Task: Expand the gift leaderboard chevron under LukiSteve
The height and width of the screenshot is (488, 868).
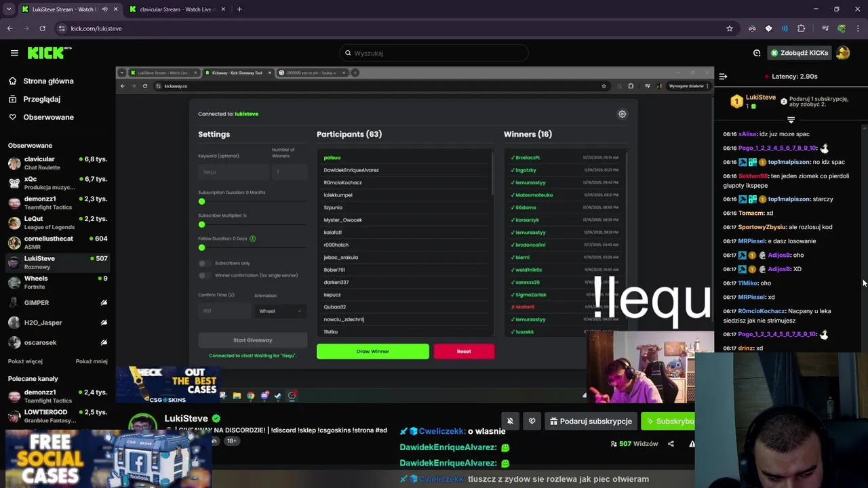Action: point(791,120)
